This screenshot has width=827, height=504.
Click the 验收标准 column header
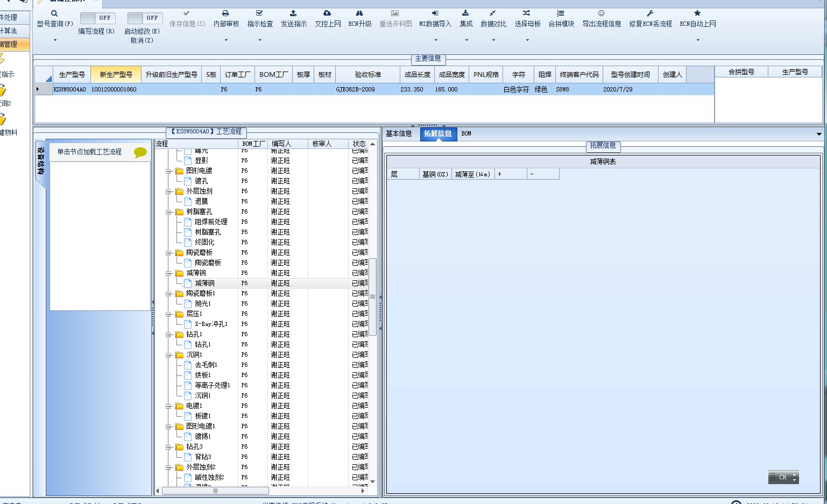coord(367,75)
